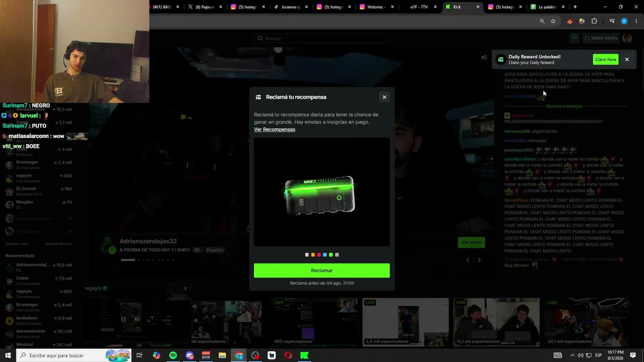Viewport: 644px width, 362px height.
Task: Open the Kick app on the taskbar
Action: pyautogui.click(x=304, y=355)
